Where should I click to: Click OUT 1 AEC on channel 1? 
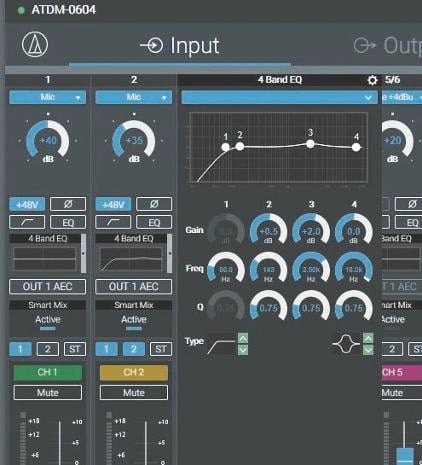pyautogui.click(x=47, y=287)
